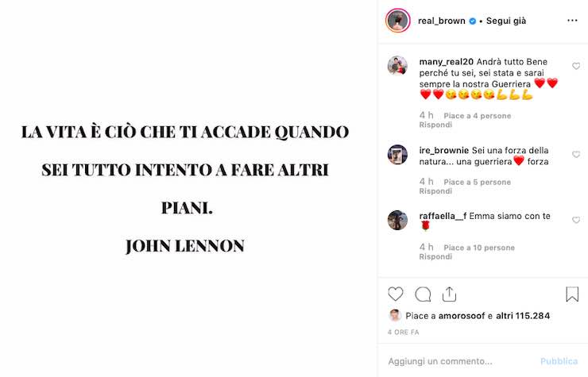This screenshot has height=377, width=588.
Task: Share the post via share icon
Action: click(x=449, y=294)
